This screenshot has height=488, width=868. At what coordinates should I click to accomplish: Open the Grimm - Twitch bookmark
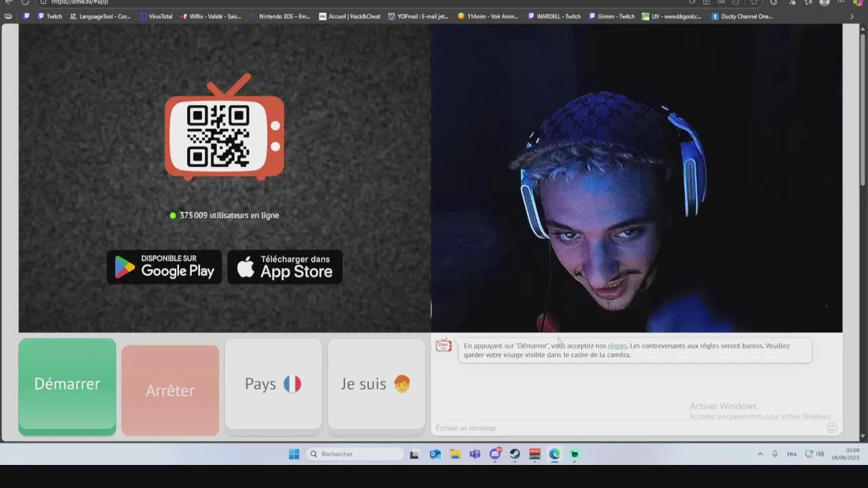point(612,16)
